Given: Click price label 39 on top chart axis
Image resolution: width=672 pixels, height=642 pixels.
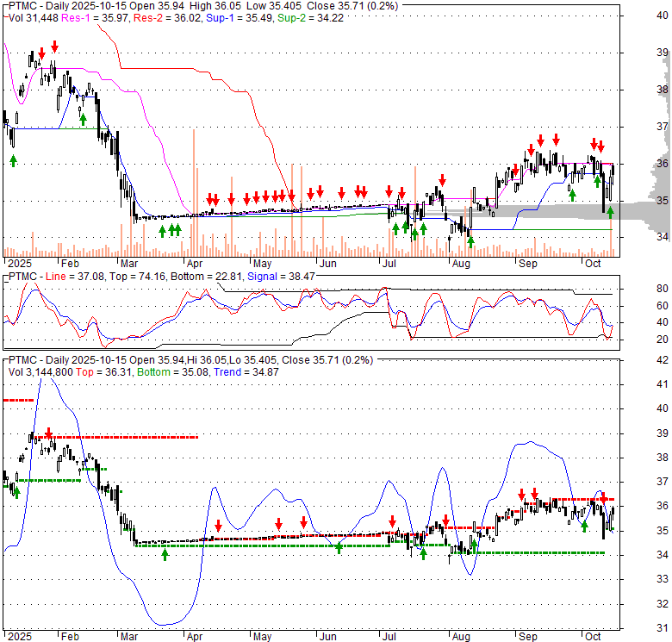Looking at the screenshot, I should click(663, 53).
